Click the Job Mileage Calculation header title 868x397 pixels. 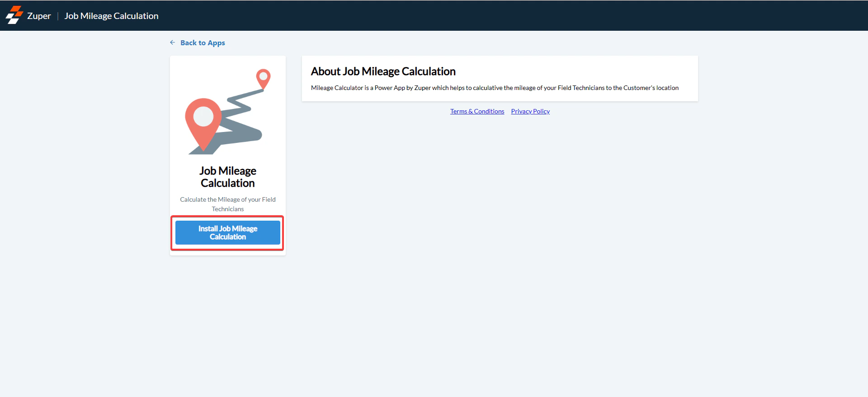pyautogui.click(x=111, y=16)
